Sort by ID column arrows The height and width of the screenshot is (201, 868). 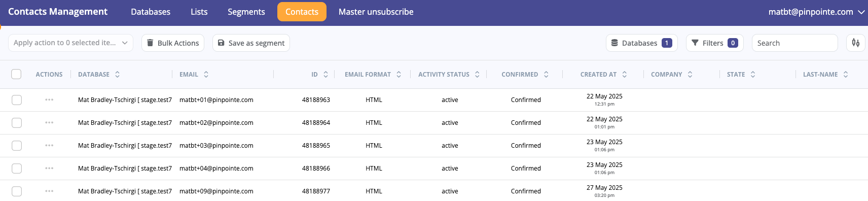[325, 75]
